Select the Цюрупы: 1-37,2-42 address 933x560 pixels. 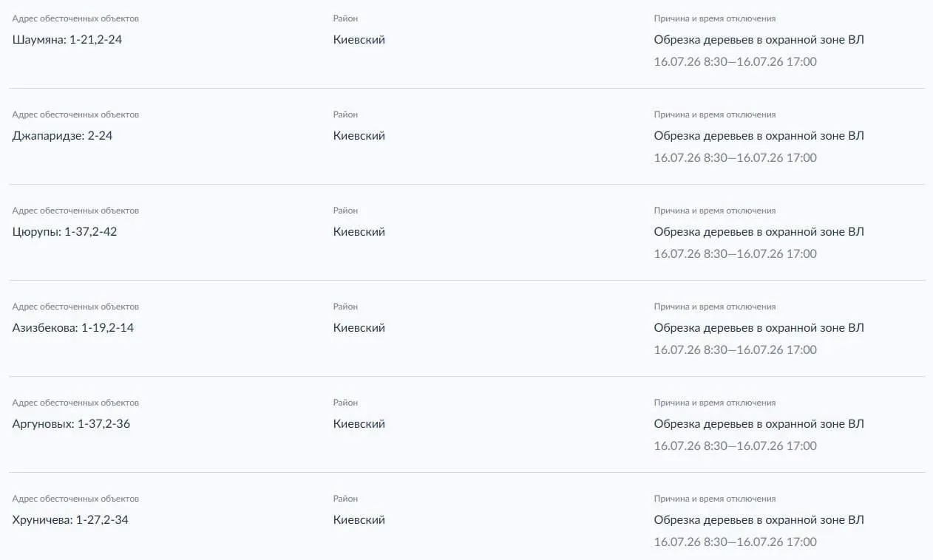click(65, 232)
